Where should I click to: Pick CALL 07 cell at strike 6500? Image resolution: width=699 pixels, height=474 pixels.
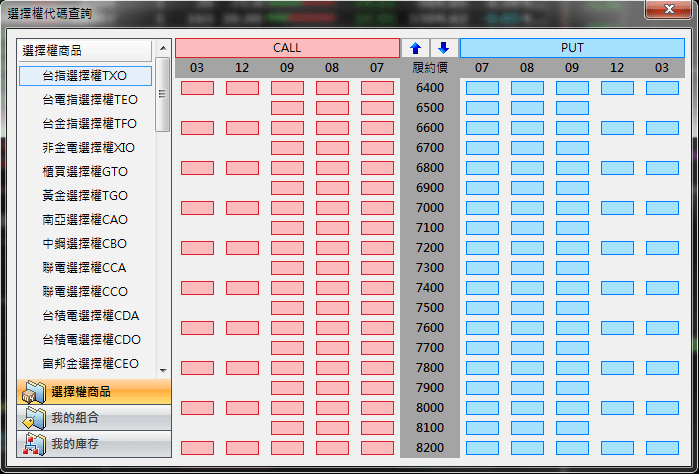point(377,108)
